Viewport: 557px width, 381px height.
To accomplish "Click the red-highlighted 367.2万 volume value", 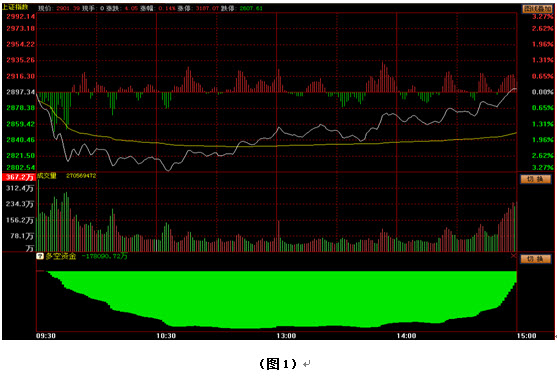I will (x=19, y=177).
